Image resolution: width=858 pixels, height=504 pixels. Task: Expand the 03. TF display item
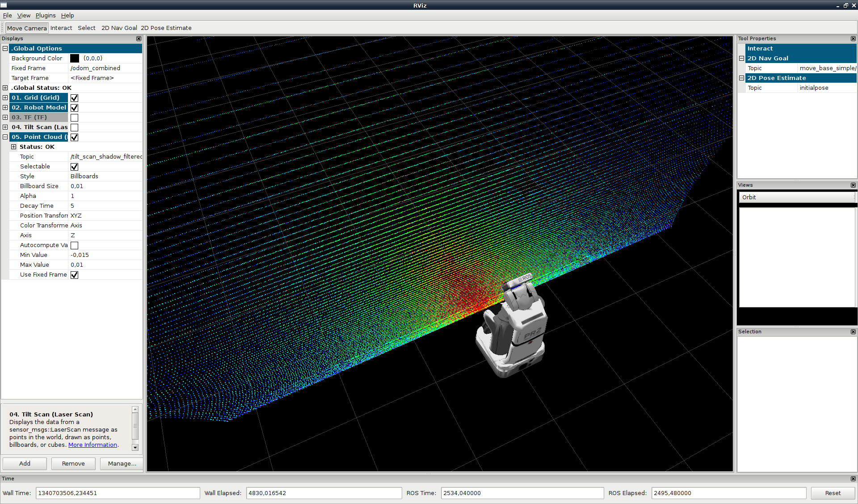pos(5,117)
